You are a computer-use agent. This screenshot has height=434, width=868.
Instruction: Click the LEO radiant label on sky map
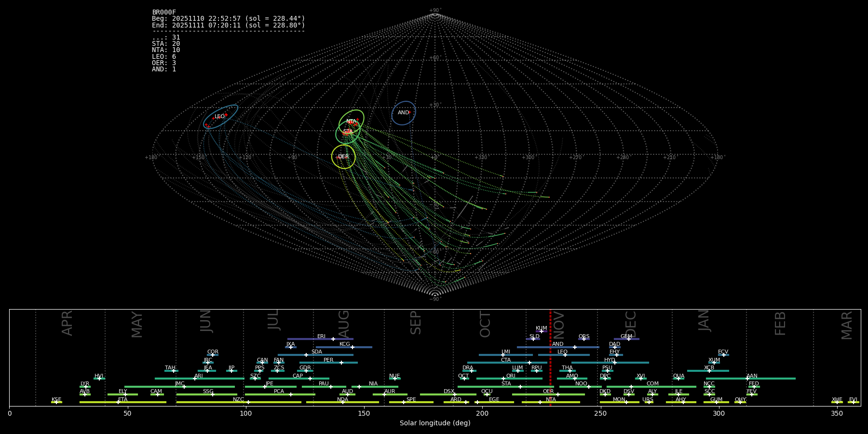(219, 117)
